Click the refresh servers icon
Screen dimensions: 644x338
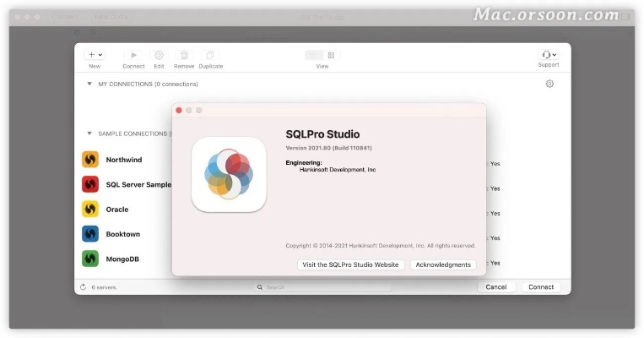[x=83, y=287]
